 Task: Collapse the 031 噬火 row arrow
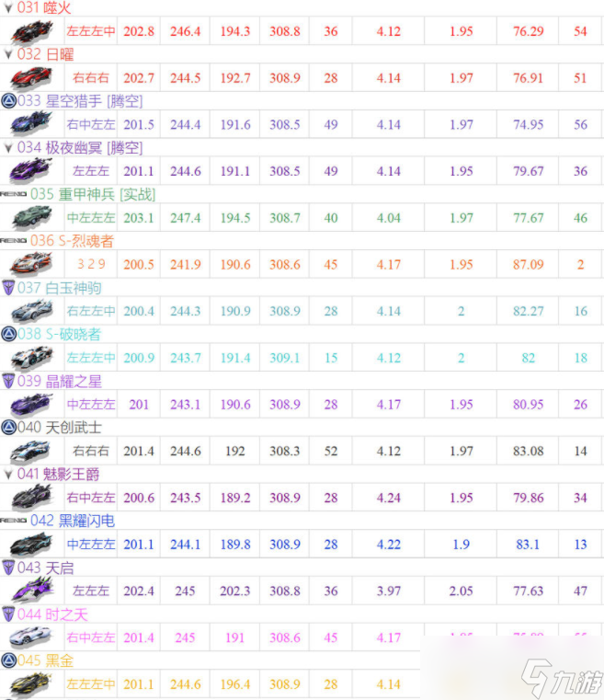point(8,7)
